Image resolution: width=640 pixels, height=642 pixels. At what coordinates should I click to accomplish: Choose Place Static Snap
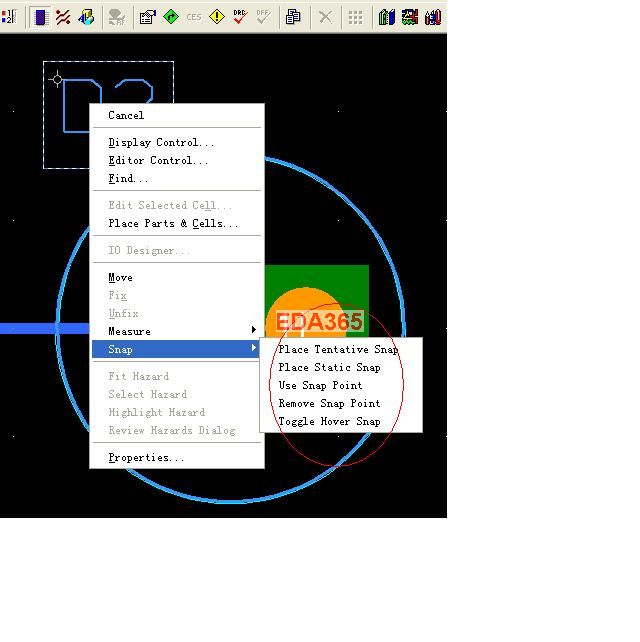coord(341,367)
